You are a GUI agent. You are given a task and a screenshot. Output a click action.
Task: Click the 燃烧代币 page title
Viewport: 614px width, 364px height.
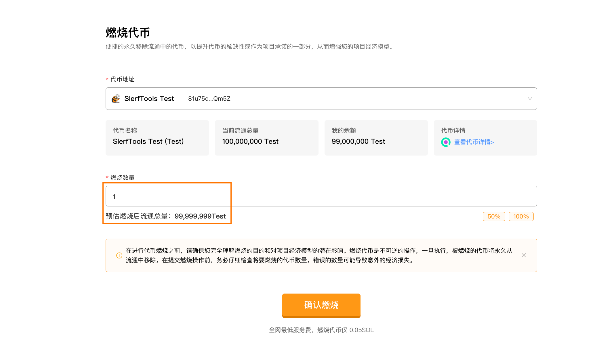point(128,32)
